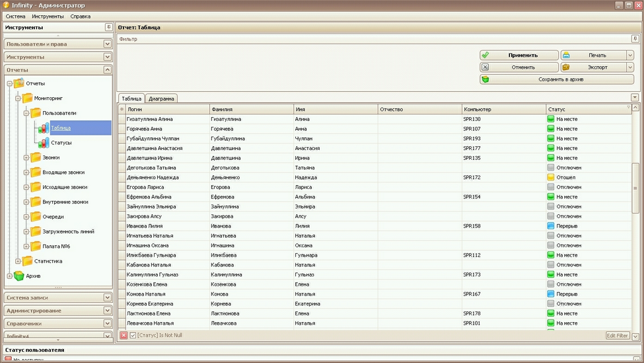Sort by the Статус column header
Screen dimensions: 644x363
point(588,109)
